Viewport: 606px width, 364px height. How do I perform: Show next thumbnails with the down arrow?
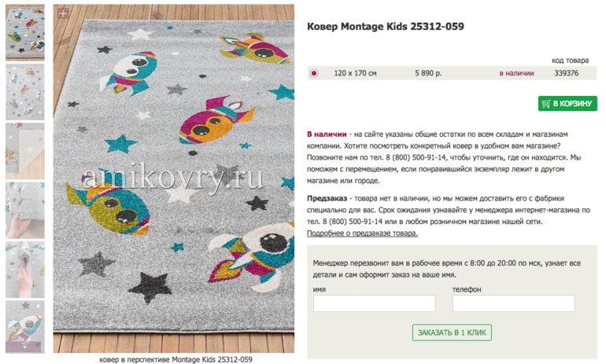coord(25,347)
